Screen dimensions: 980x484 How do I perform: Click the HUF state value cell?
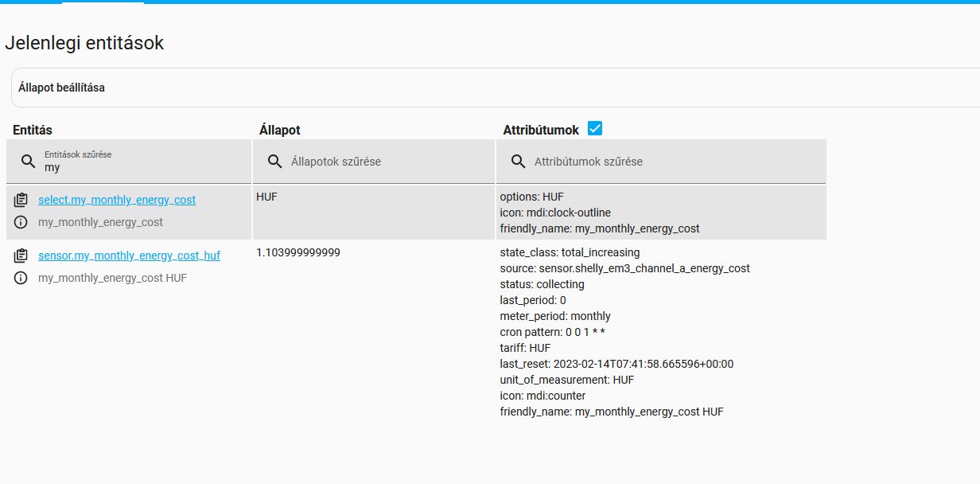click(x=267, y=197)
